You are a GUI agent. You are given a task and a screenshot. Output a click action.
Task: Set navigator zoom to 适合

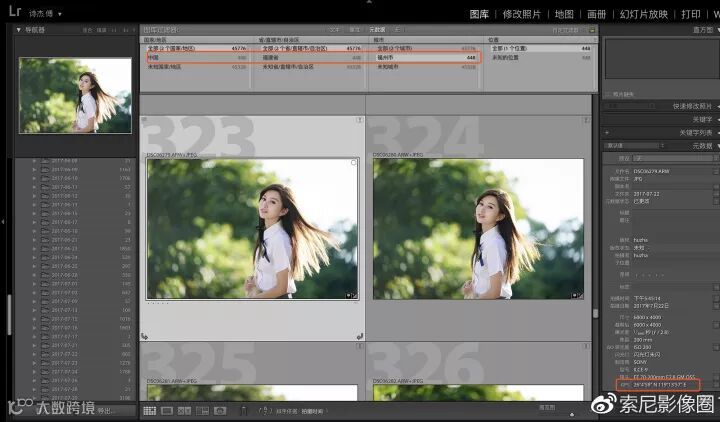pyautogui.click(x=87, y=30)
